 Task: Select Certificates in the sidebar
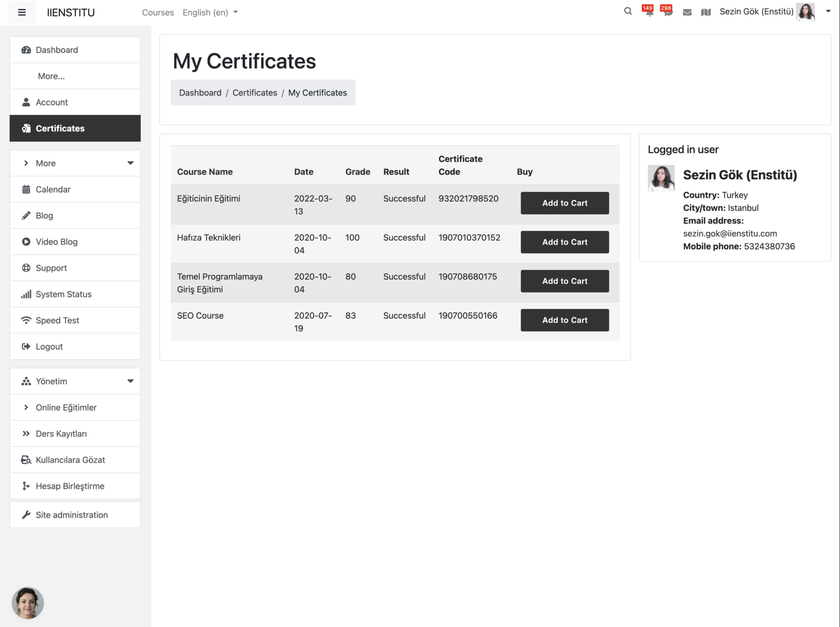59,128
